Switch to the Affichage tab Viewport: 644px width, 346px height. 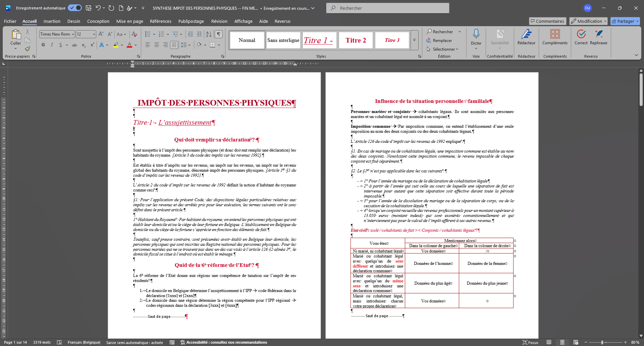click(244, 21)
